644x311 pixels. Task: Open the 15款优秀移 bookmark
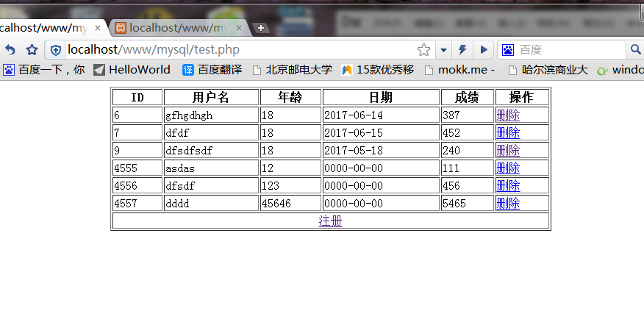pos(377,70)
